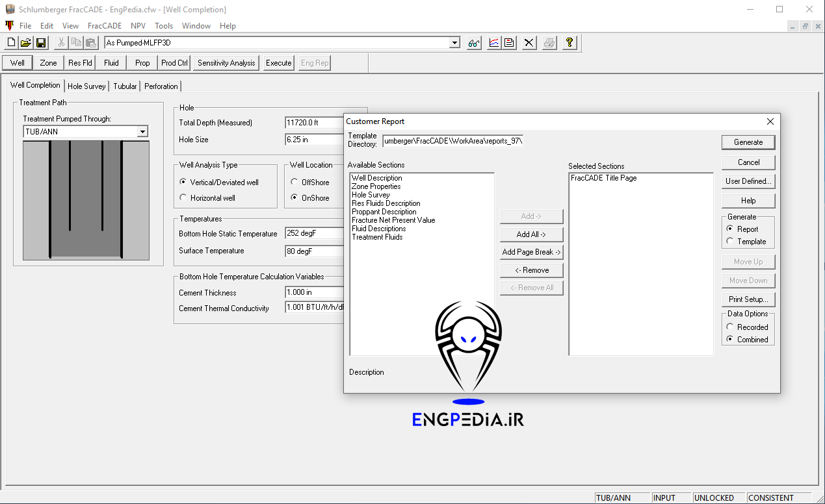Expand the As Pumped-MLFP3D configuration dropdown
The image size is (825, 504).
[454, 42]
